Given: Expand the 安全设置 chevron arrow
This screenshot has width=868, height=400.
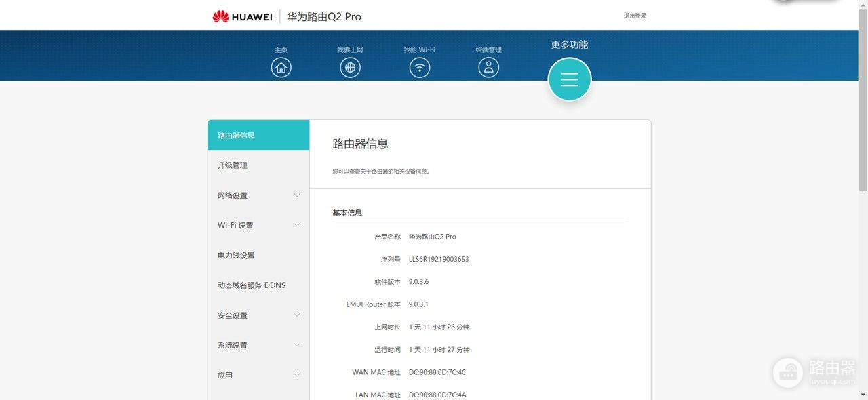Looking at the screenshot, I should [297, 315].
